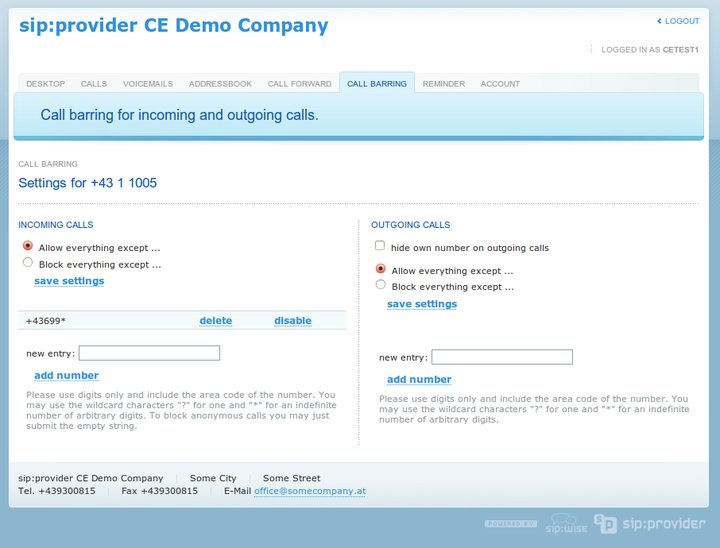This screenshot has width=720, height=548.
Task: Click the sip:provider logo in footer
Action: [649, 523]
